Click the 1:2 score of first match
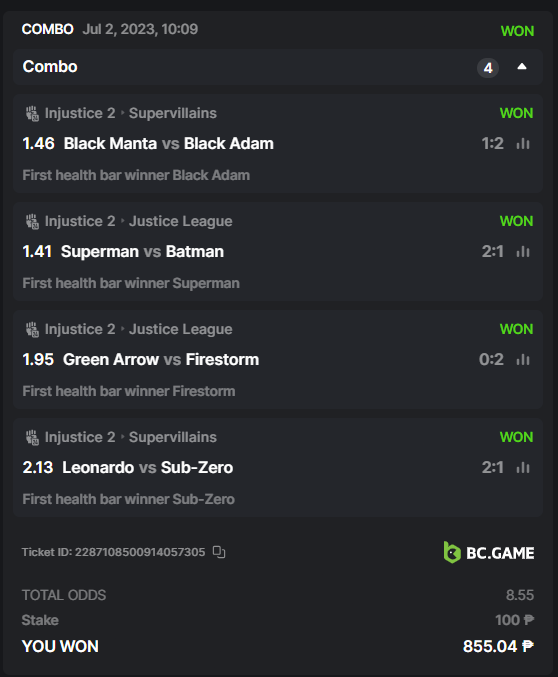Screen dimensions: 558x677 pyautogui.click(x=493, y=143)
